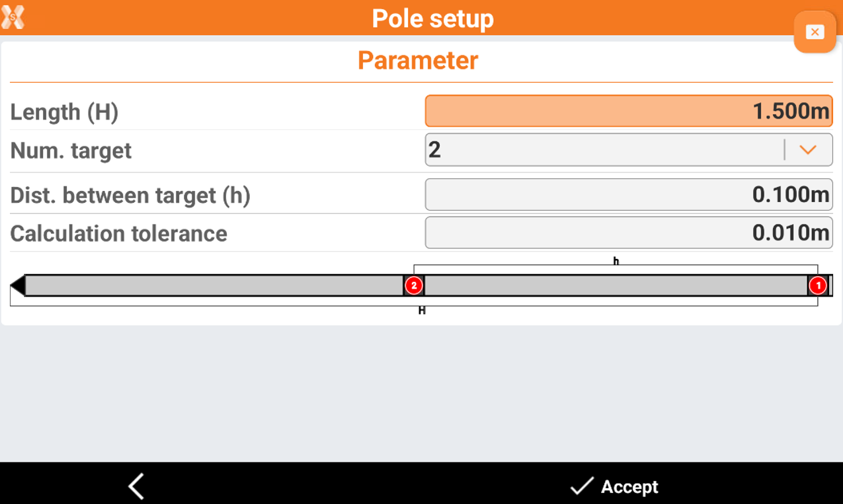Click the small "h" dimension label
The width and height of the screenshot is (843, 504).
[x=616, y=261]
